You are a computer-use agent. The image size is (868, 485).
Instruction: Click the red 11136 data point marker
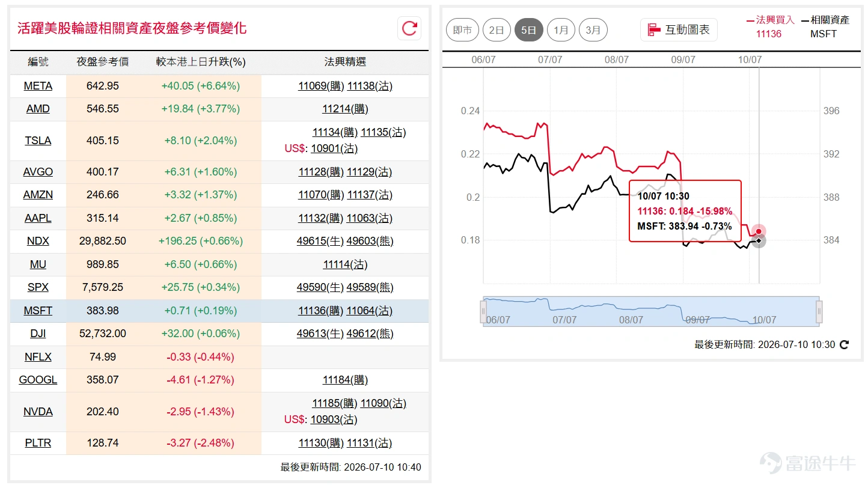(x=759, y=231)
